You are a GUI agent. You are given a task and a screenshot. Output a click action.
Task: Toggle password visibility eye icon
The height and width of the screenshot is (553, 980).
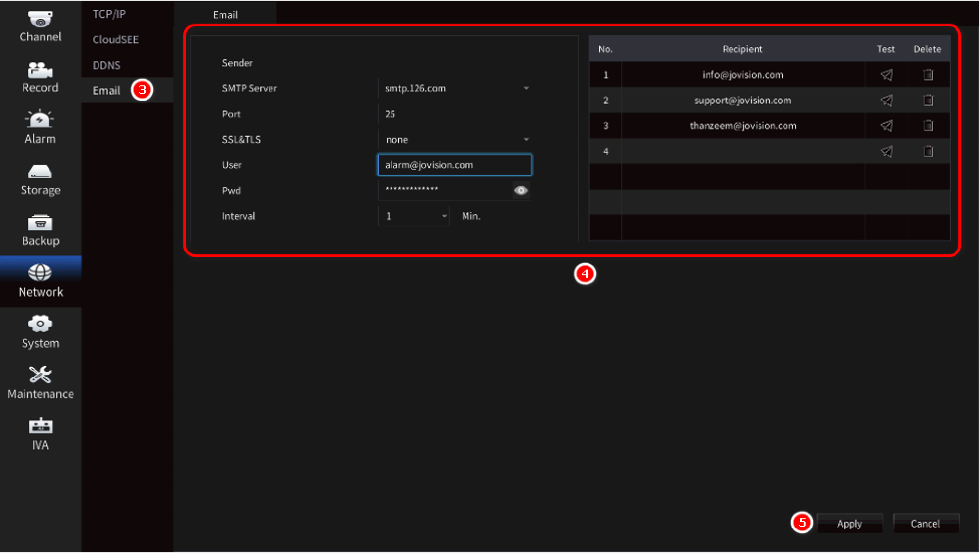(521, 191)
